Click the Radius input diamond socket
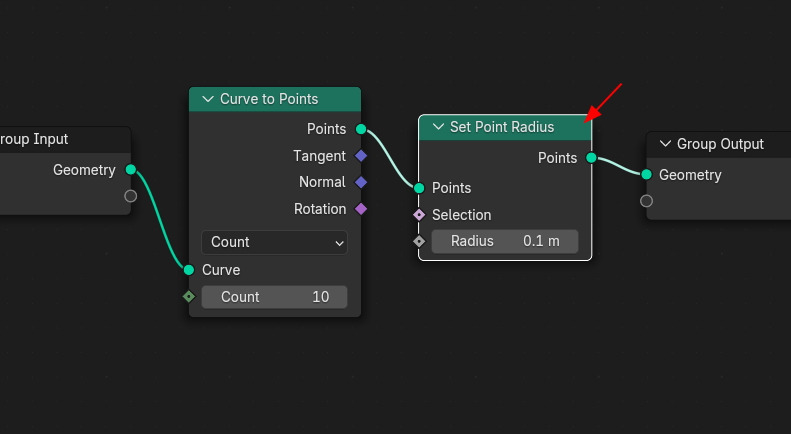The image size is (791, 434). pyautogui.click(x=419, y=241)
